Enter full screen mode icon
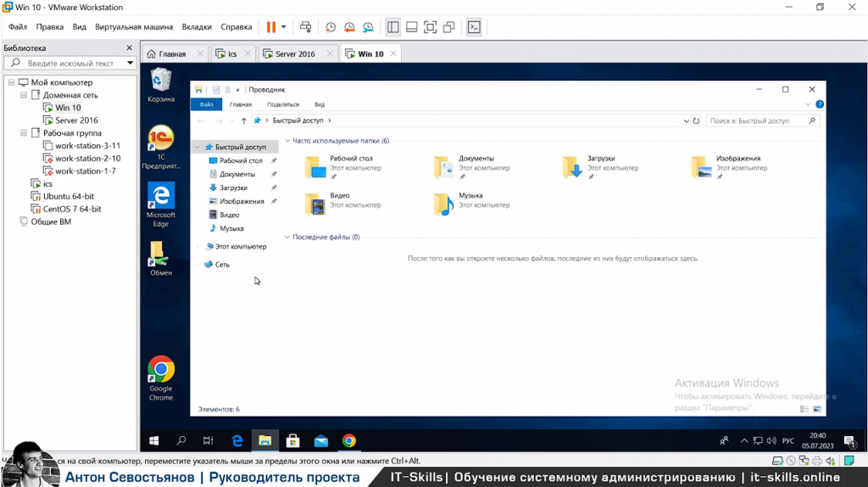Viewport: 868px width, 487px height. tap(430, 27)
